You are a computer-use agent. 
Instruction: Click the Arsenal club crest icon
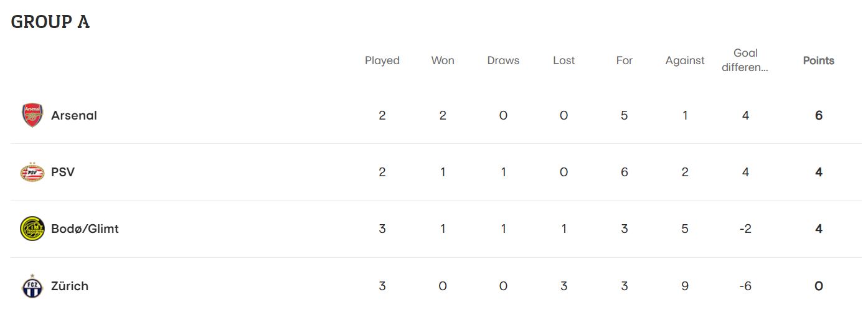pyautogui.click(x=32, y=115)
